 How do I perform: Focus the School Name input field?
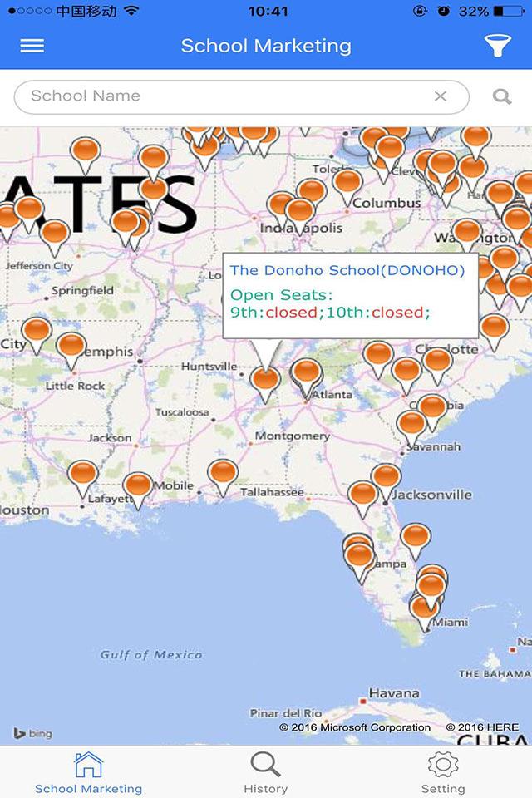[241, 96]
